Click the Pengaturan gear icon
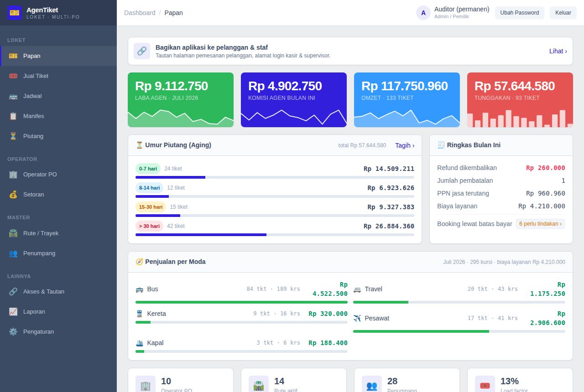The height and width of the screenshot is (392, 584). point(13,331)
